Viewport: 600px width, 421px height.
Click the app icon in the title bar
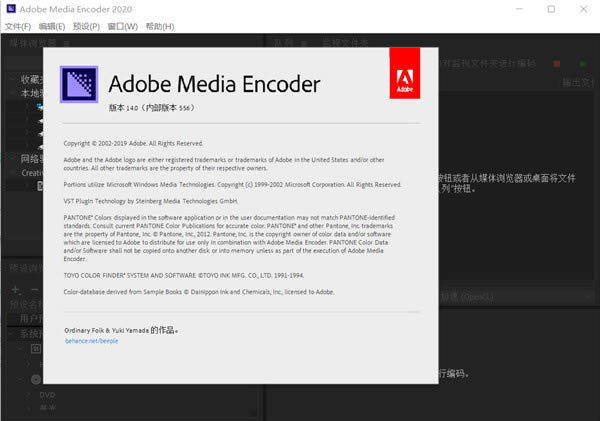(11, 9)
